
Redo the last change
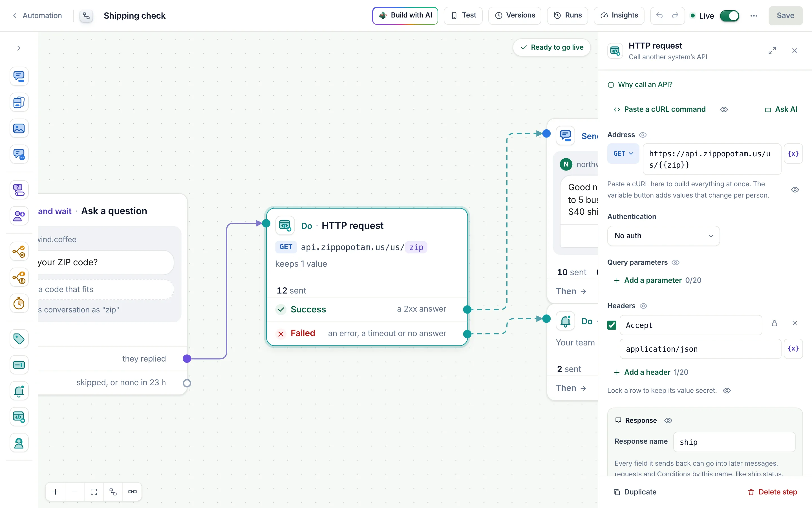[675, 16]
